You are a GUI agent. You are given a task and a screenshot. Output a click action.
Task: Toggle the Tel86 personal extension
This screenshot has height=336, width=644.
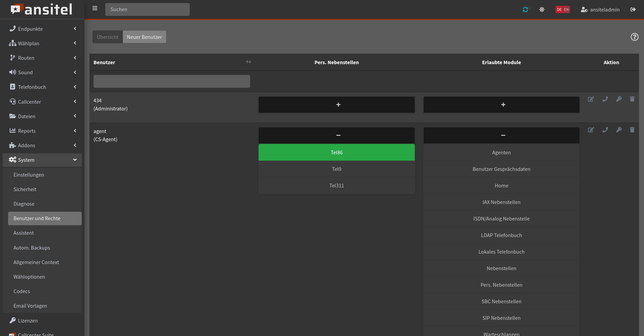336,152
